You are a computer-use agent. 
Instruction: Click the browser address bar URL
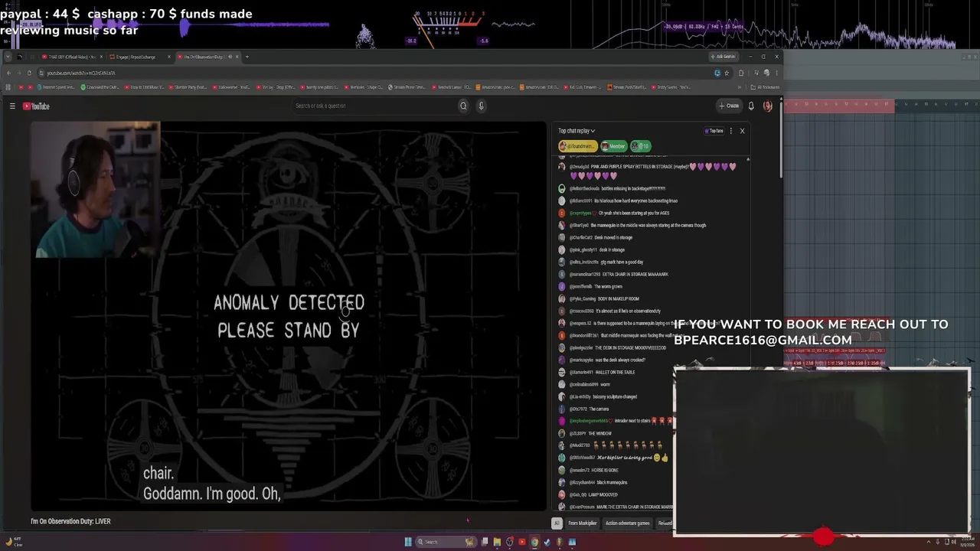pos(81,73)
